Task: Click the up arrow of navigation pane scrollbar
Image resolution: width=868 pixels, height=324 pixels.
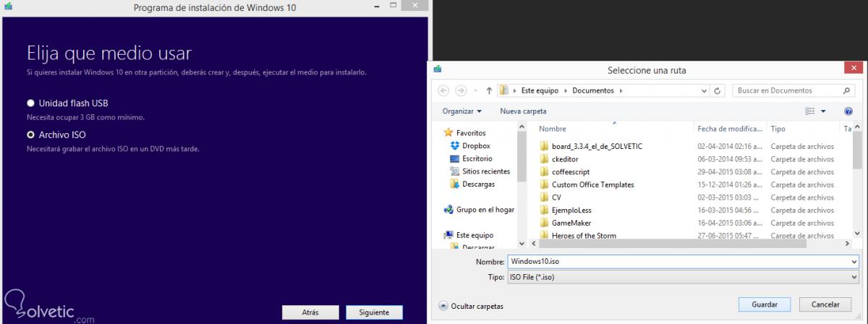Action: 523,127
